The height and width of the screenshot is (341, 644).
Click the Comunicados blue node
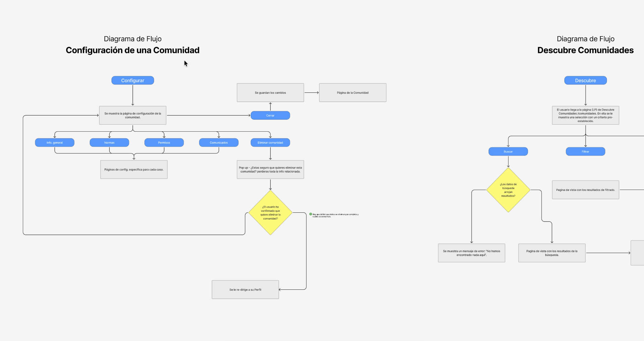(219, 143)
